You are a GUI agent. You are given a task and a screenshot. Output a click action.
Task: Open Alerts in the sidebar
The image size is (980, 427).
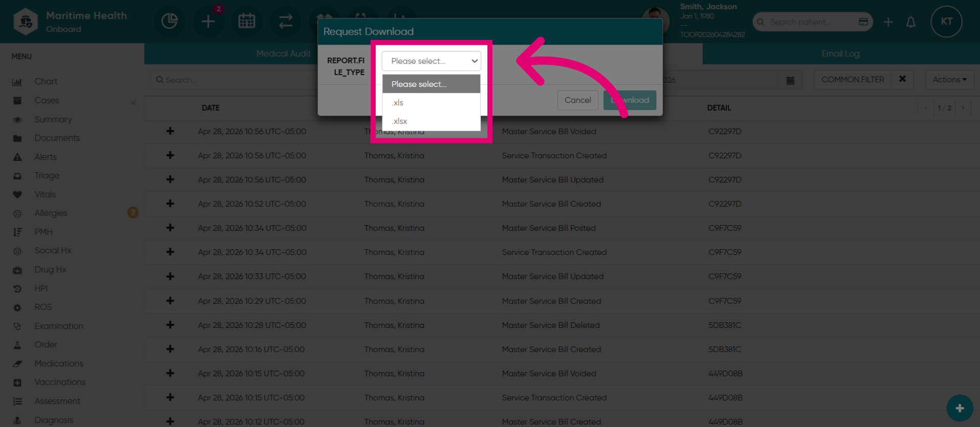click(x=45, y=157)
